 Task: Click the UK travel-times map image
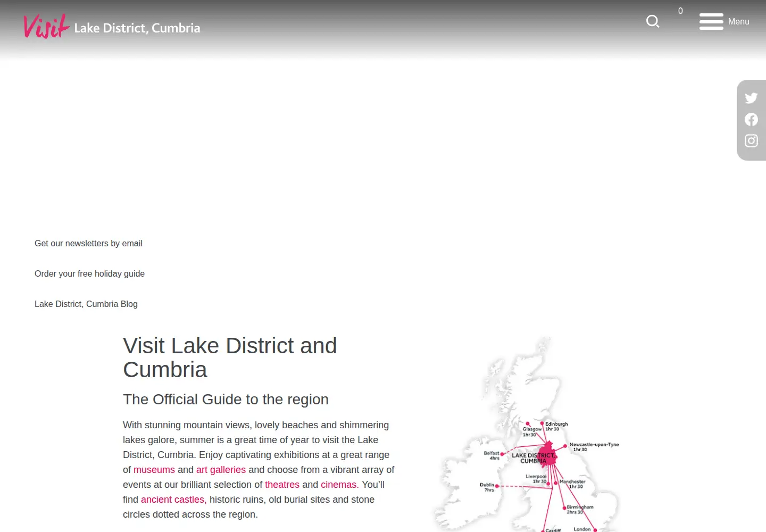(527, 434)
